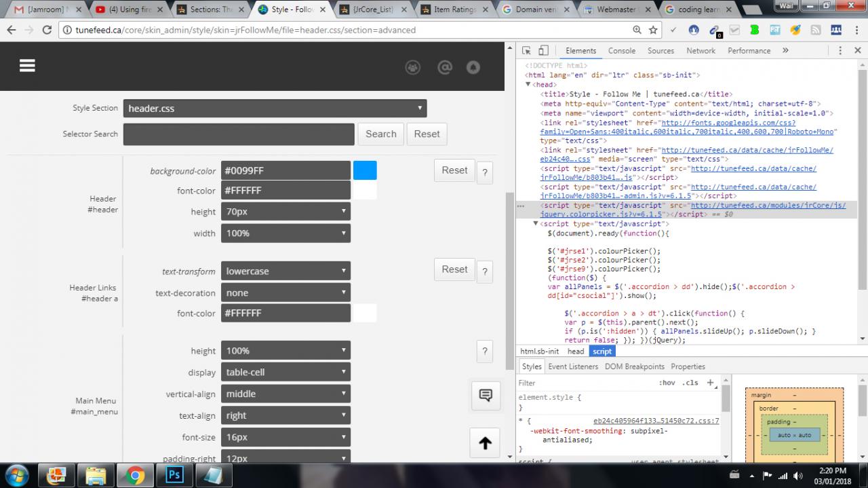
Task: Click the bell notifications icon
Action: click(473, 67)
